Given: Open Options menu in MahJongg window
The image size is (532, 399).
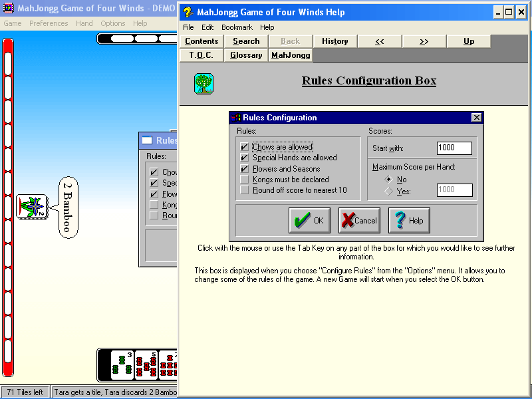Looking at the screenshot, I should tap(113, 23).
